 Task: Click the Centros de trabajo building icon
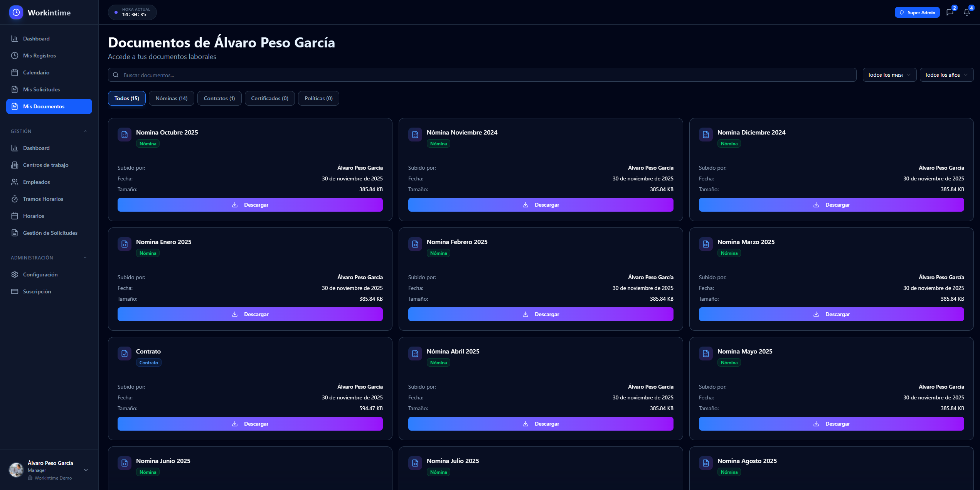15,165
